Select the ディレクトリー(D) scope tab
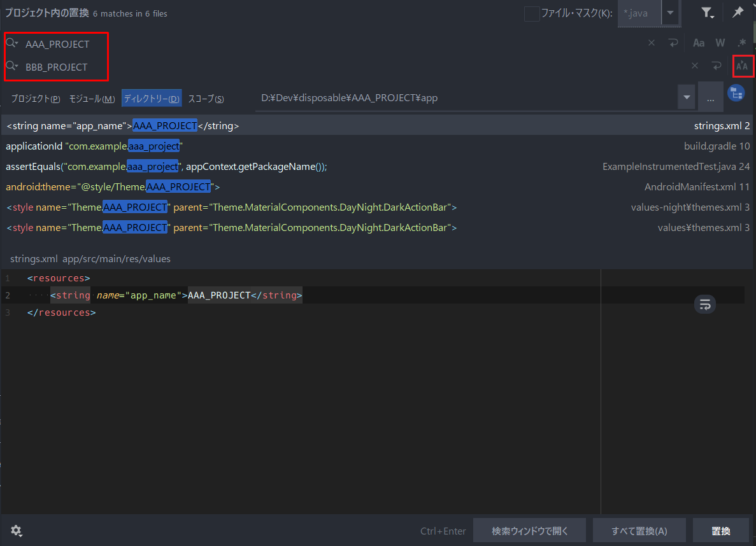 pyautogui.click(x=152, y=98)
